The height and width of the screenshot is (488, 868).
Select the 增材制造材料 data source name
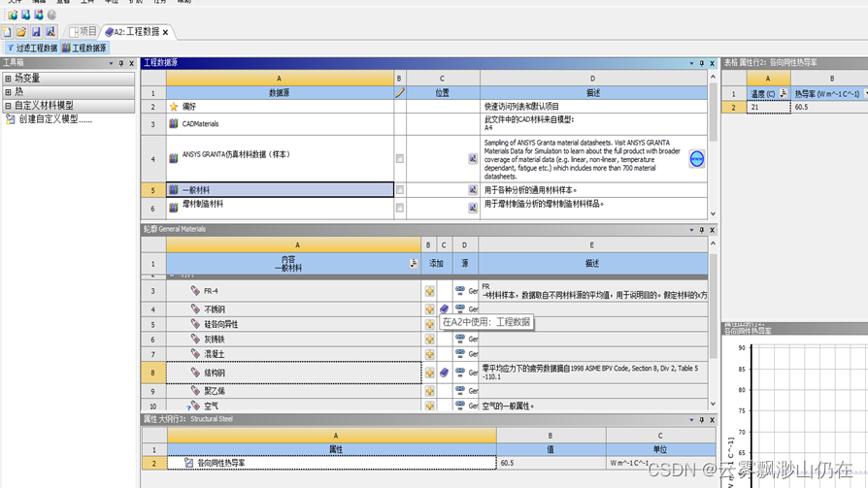pyautogui.click(x=203, y=204)
